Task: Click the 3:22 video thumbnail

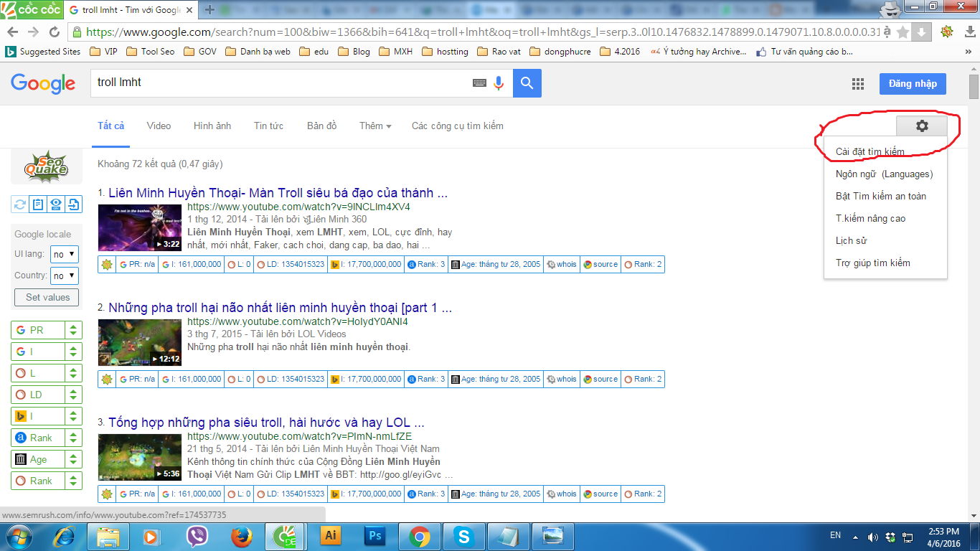Action: coord(141,227)
